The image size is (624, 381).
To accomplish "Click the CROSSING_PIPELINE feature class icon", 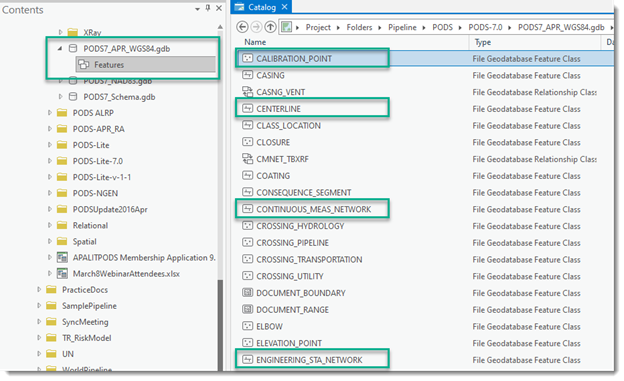I will (x=248, y=242).
